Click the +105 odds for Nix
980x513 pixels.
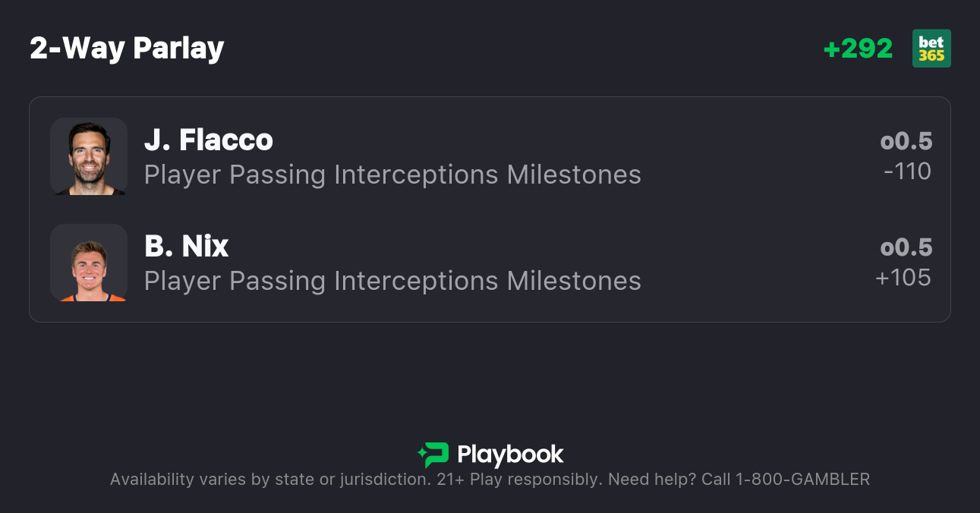[903, 278]
